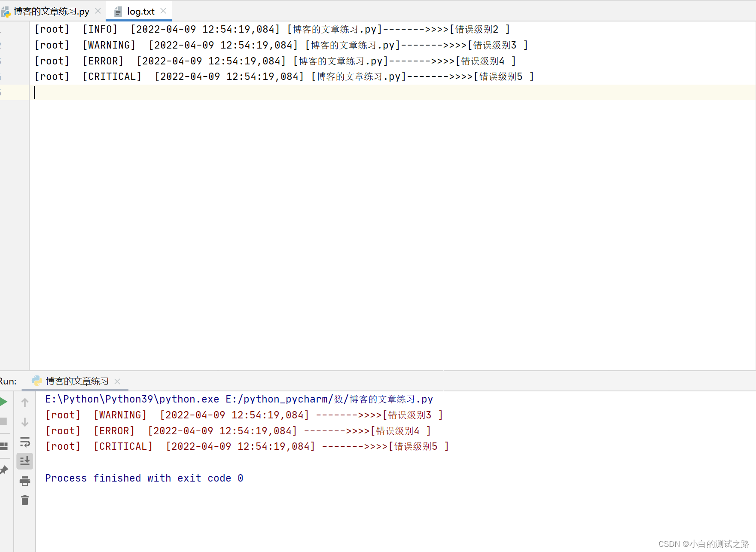Image resolution: width=756 pixels, height=552 pixels.
Task: Click the Restore Layout icon
Action: [4, 445]
